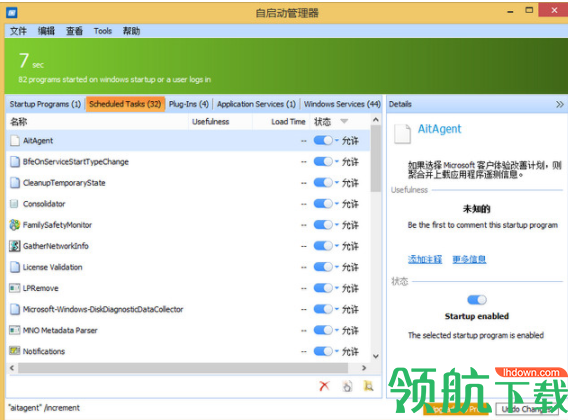568x420 pixels.
Task: Open dropdown arrow next to CleanupTemporaryState switch
Action: (x=337, y=183)
